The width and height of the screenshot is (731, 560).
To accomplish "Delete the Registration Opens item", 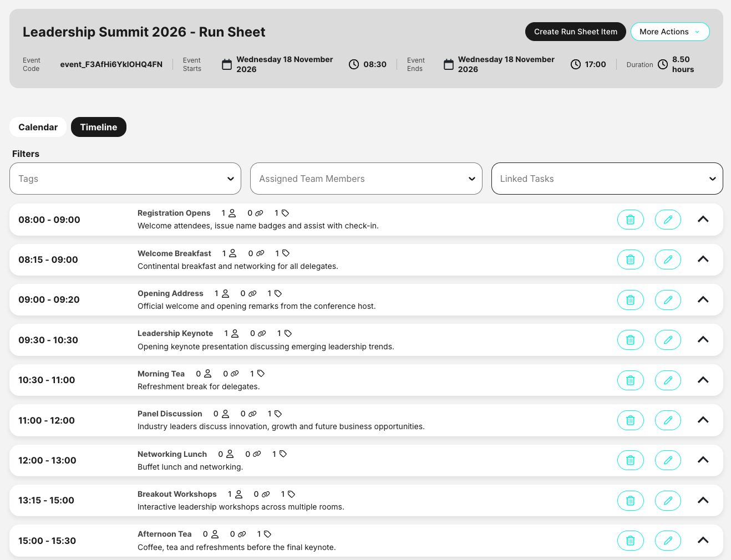I will (x=630, y=220).
